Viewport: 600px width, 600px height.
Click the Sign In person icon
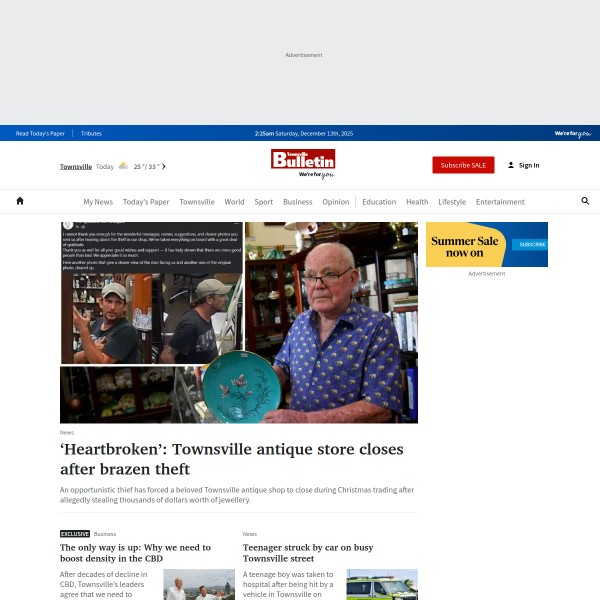[511, 165]
